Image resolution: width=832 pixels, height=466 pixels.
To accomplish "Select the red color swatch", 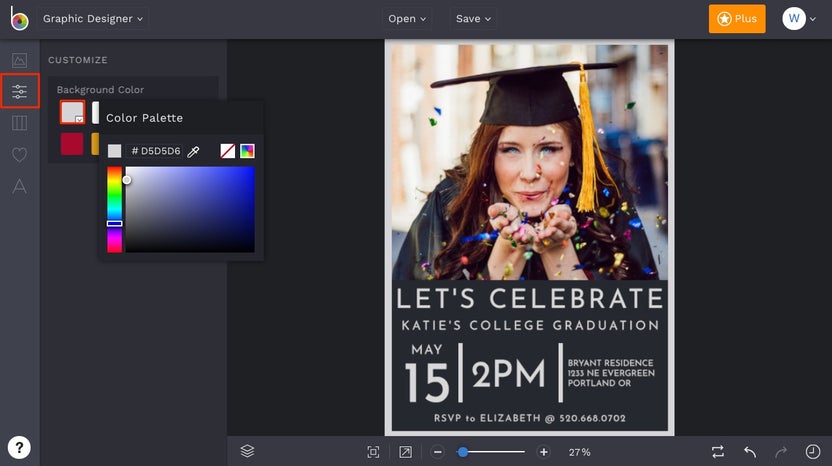I will point(72,144).
